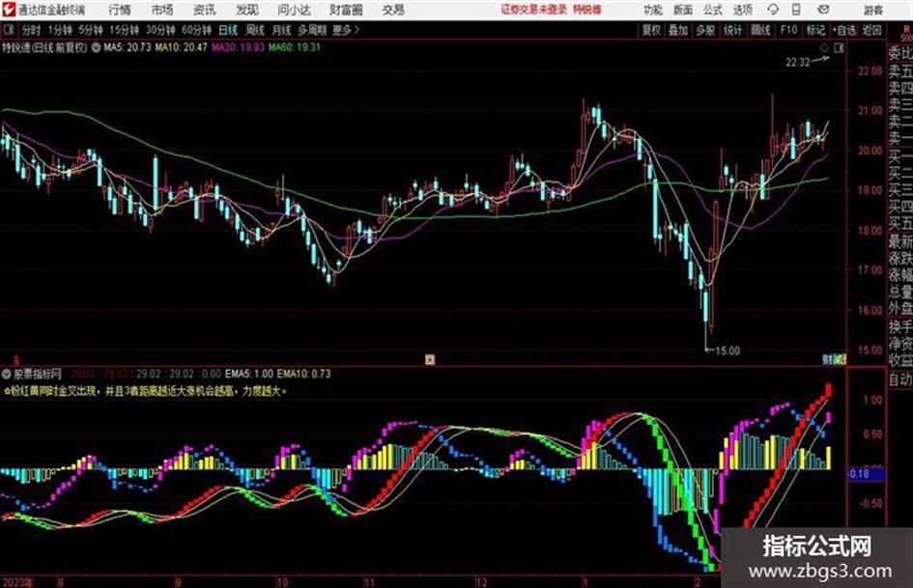Click the 通达信金融终端 title text

tap(51, 10)
